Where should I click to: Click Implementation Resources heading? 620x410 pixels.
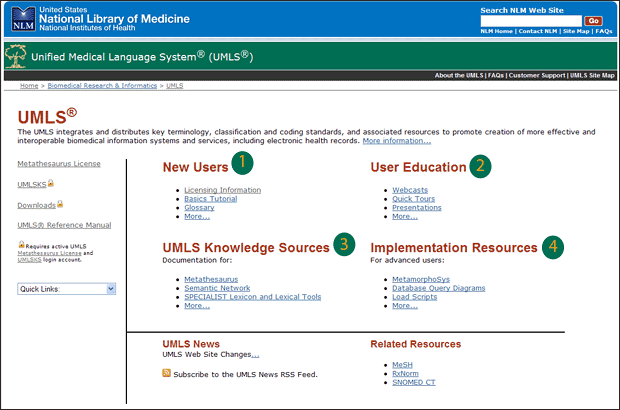pyautogui.click(x=454, y=248)
